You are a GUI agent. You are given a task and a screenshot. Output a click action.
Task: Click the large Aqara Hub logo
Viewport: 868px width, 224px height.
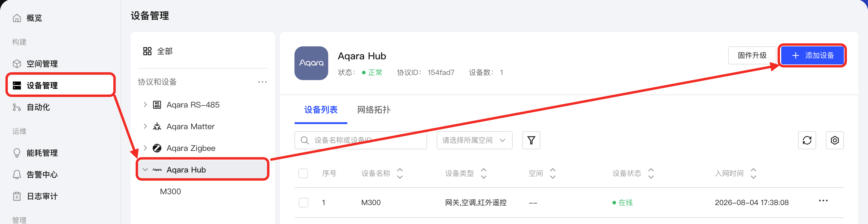pos(311,63)
